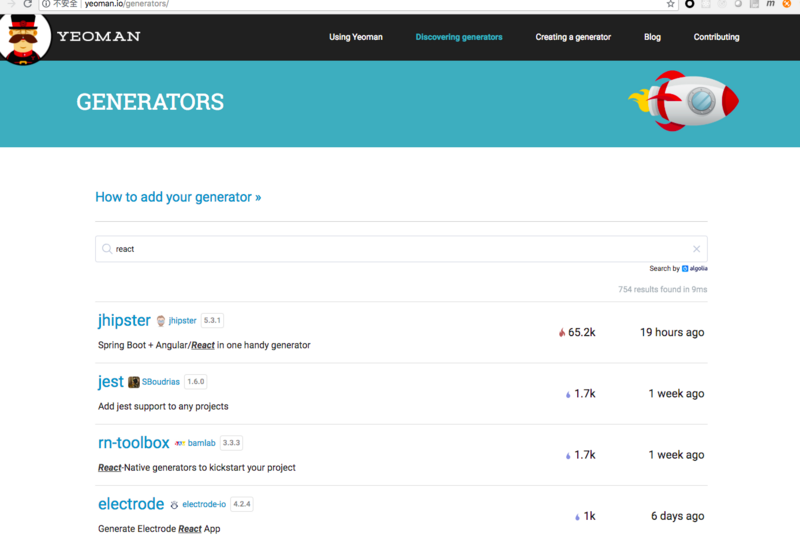Open the electrode generator link
The image size is (800, 536).
[x=131, y=504]
